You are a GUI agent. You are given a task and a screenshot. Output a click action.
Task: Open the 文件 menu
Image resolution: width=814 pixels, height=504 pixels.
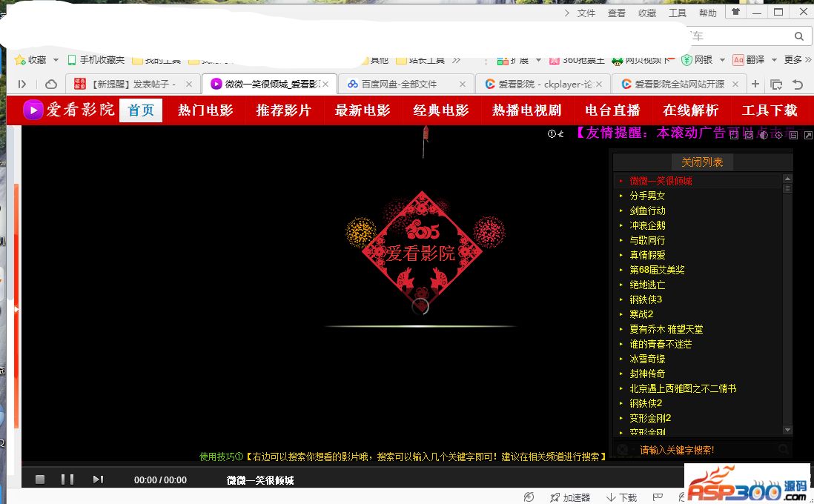pos(586,13)
